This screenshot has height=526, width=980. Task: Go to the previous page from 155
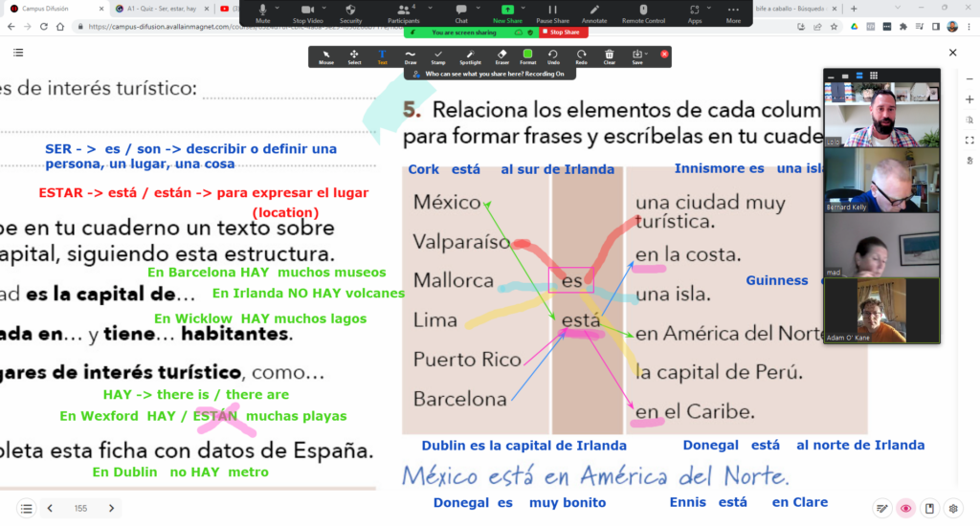50,509
